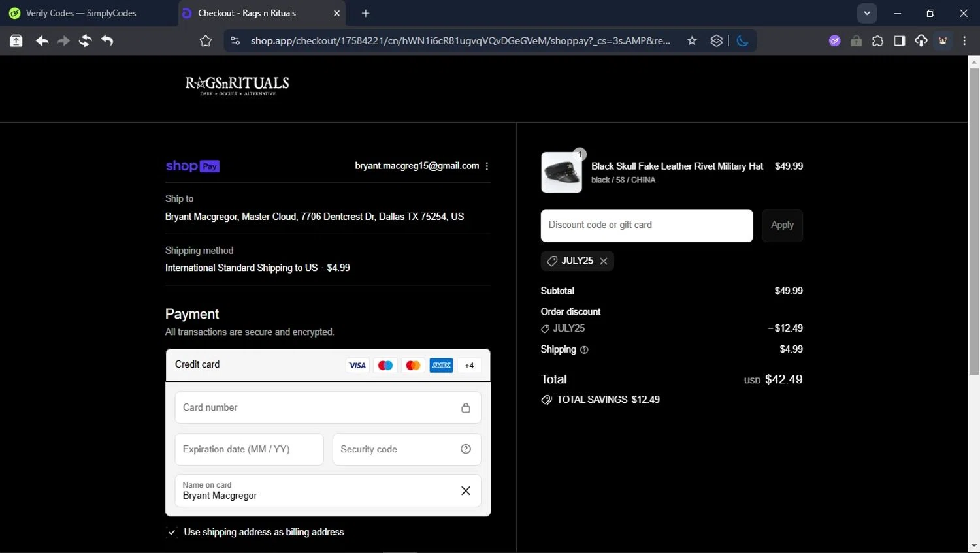This screenshot has height=553, width=980.
Task: Toggle use shipping address as billing checkbox
Action: coord(172,533)
